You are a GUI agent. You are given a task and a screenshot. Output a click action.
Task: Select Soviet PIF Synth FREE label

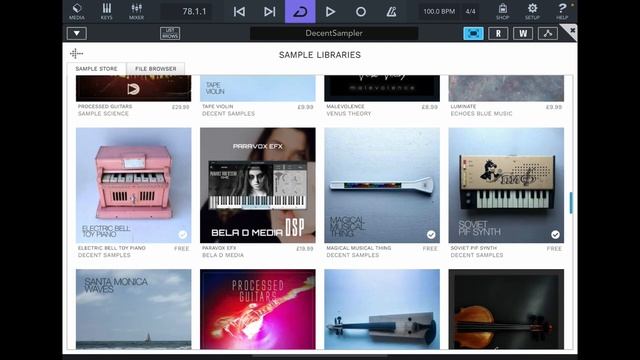tap(554, 248)
